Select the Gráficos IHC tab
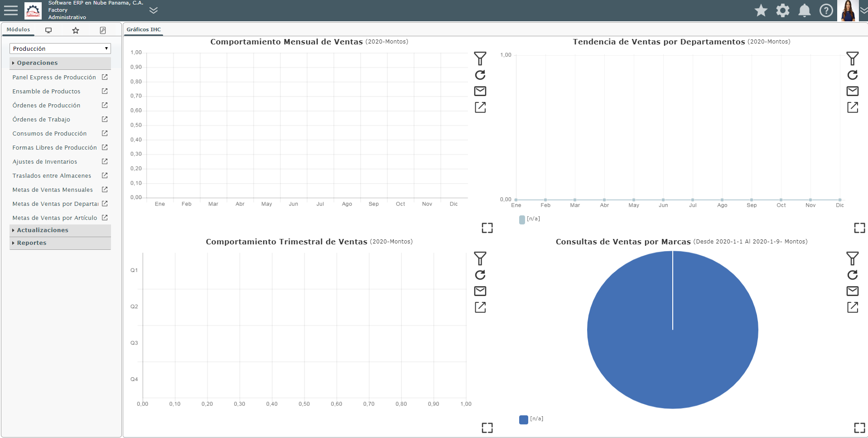The width and height of the screenshot is (868, 438). tap(144, 29)
